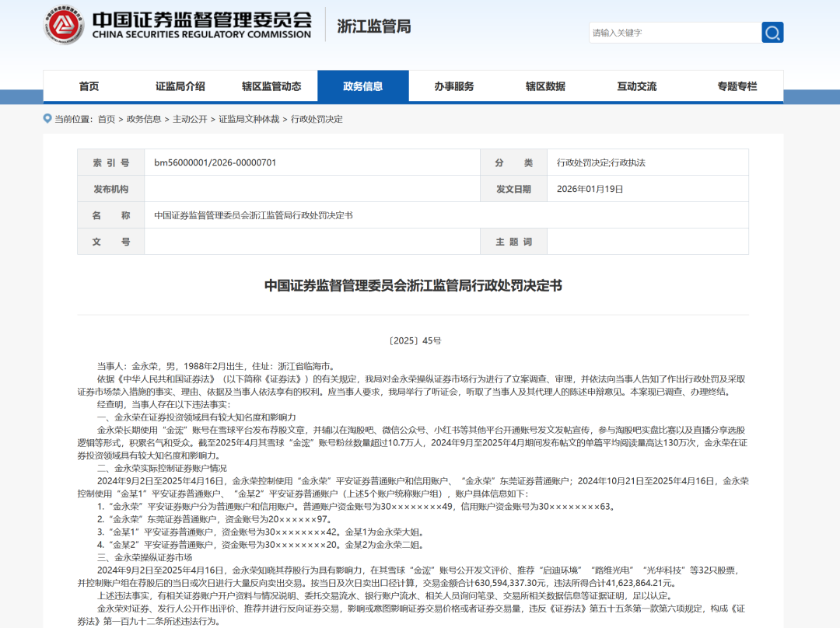Image resolution: width=840 pixels, height=628 pixels.
Task: Open the 辖区数据 section
Action: 547,86
